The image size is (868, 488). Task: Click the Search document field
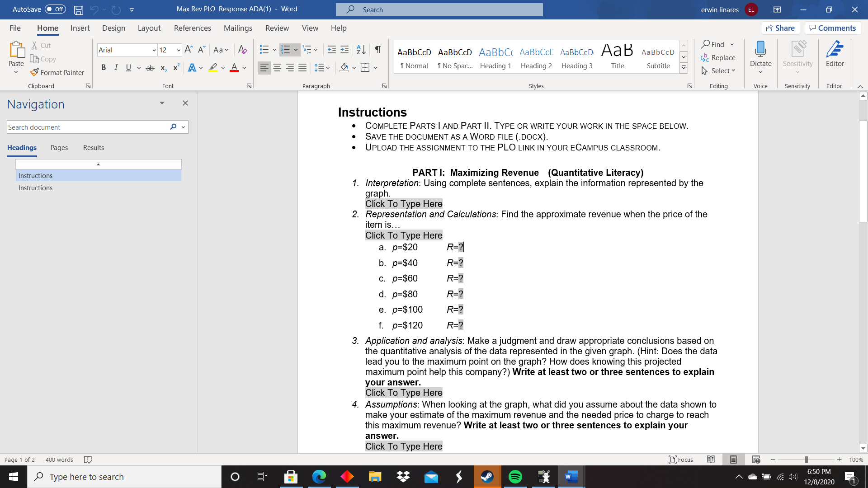86,127
